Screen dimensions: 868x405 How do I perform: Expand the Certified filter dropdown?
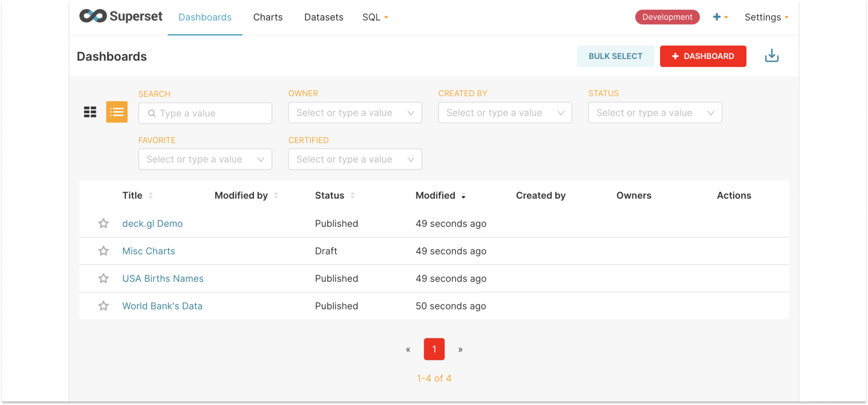coord(355,159)
